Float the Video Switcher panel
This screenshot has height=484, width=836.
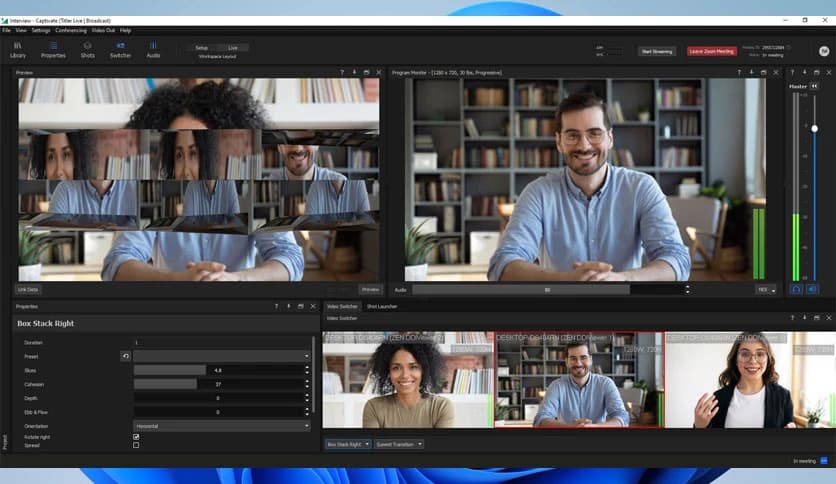(x=817, y=318)
